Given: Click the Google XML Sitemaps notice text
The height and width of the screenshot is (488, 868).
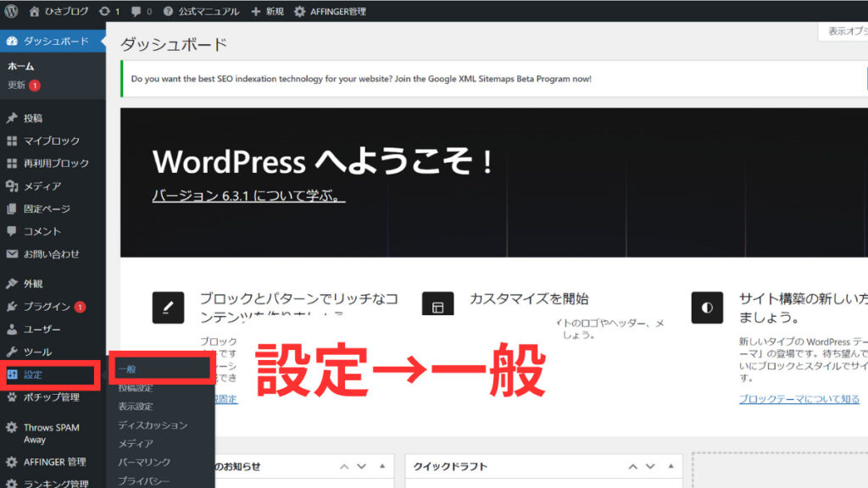Looking at the screenshot, I should point(361,79).
